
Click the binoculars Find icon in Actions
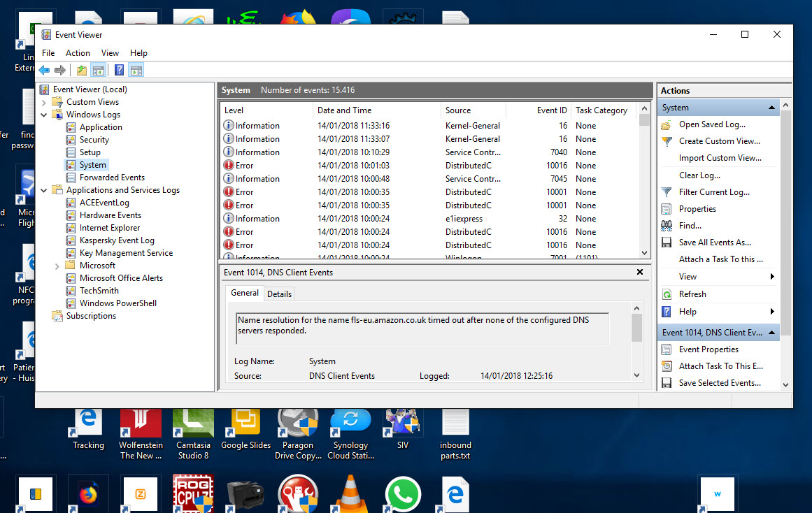click(x=667, y=226)
